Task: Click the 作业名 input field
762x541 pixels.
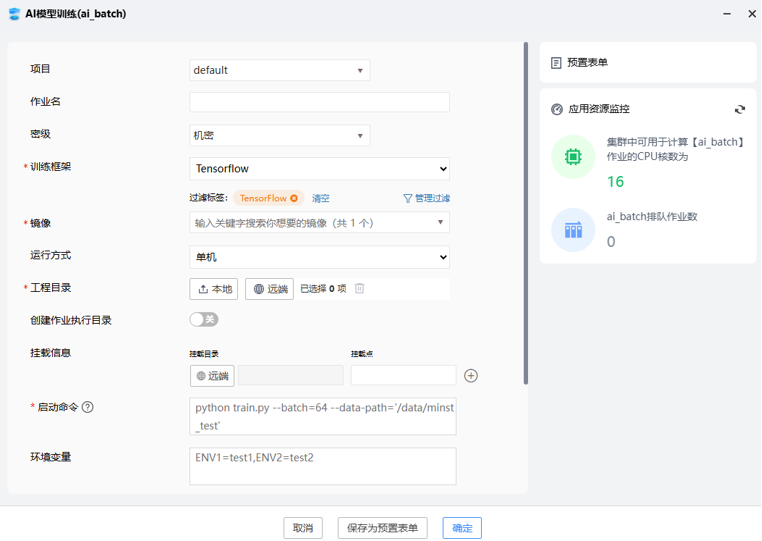Action: pyautogui.click(x=319, y=102)
